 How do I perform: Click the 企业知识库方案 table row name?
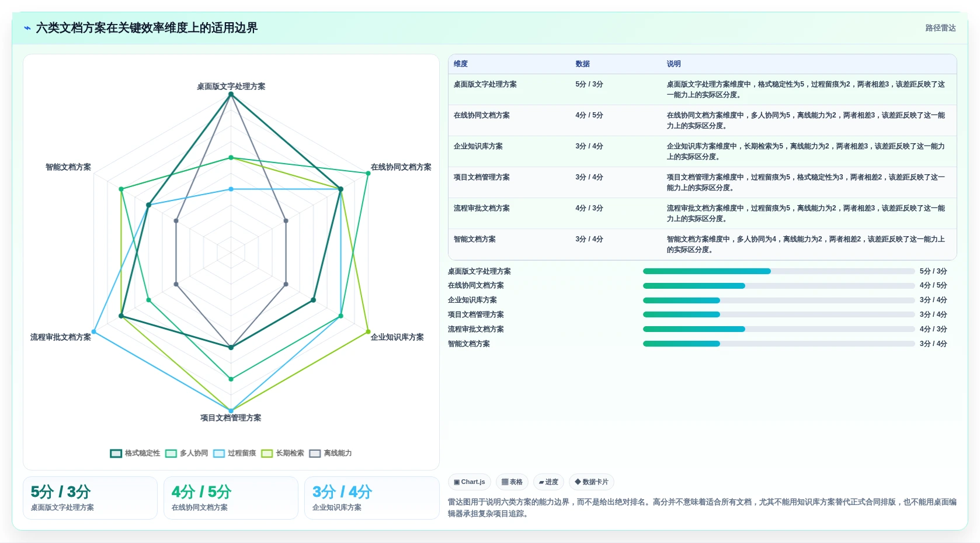coord(478,146)
